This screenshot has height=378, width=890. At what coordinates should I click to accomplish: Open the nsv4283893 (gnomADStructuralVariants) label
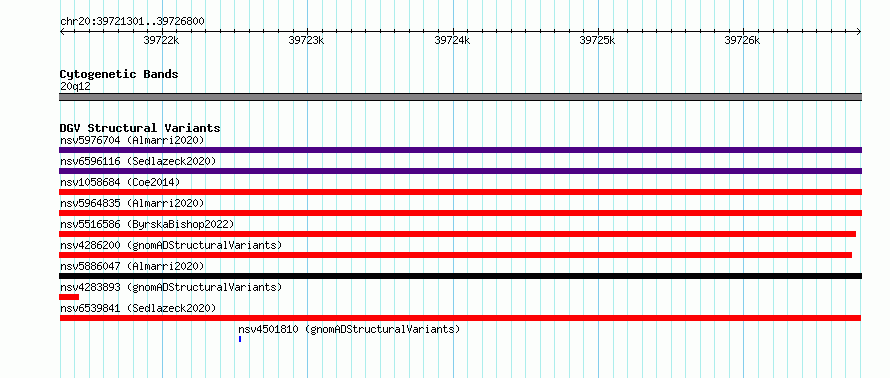pyautogui.click(x=171, y=287)
